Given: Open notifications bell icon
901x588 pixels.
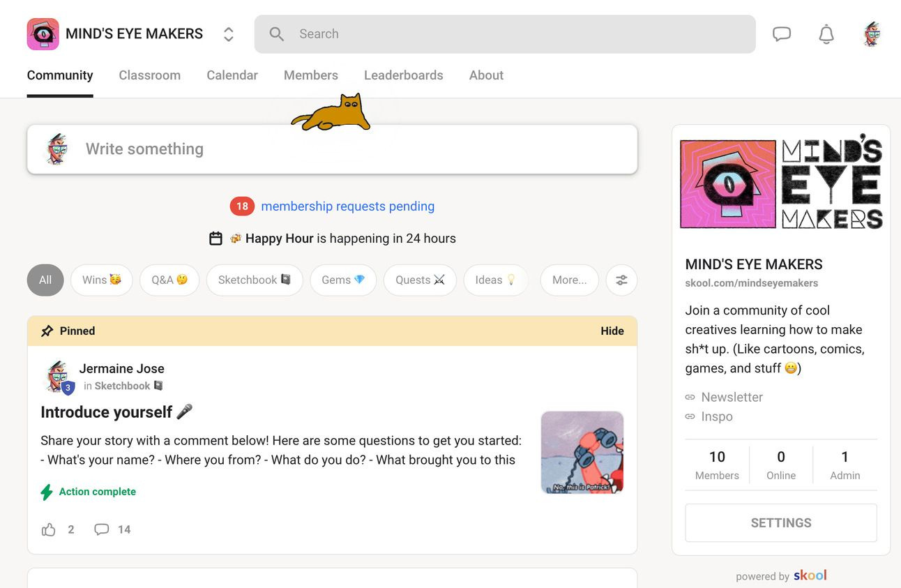Looking at the screenshot, I should tap(826, 34).
